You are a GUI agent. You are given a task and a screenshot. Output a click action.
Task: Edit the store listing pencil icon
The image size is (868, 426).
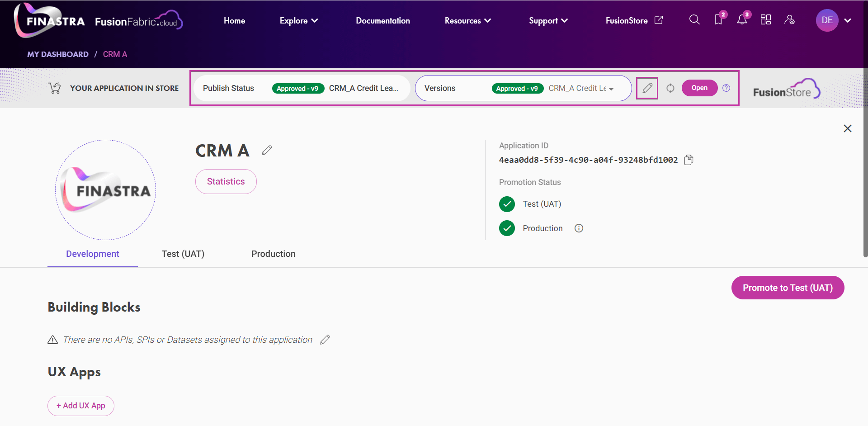coord(647,88)
